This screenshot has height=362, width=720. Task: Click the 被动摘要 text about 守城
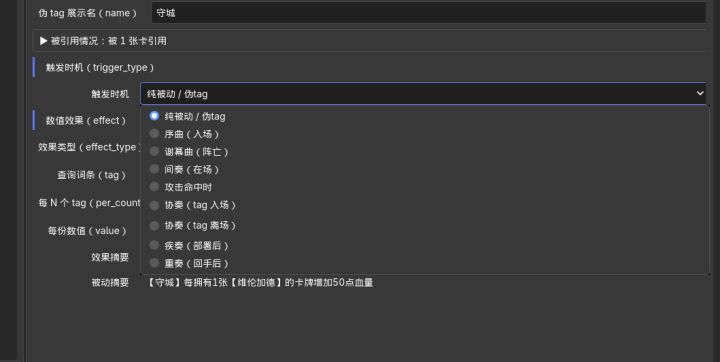coord(259,283)
